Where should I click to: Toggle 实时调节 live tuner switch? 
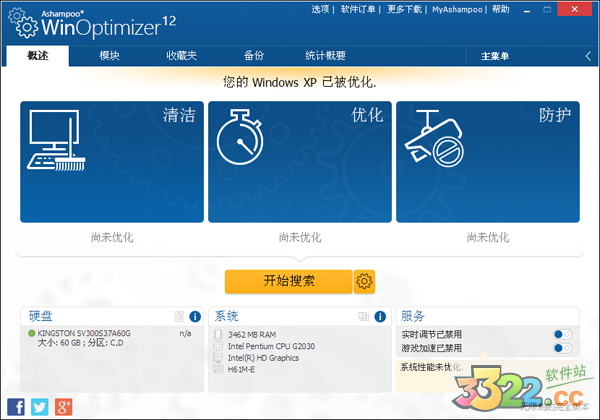[563, 334]
